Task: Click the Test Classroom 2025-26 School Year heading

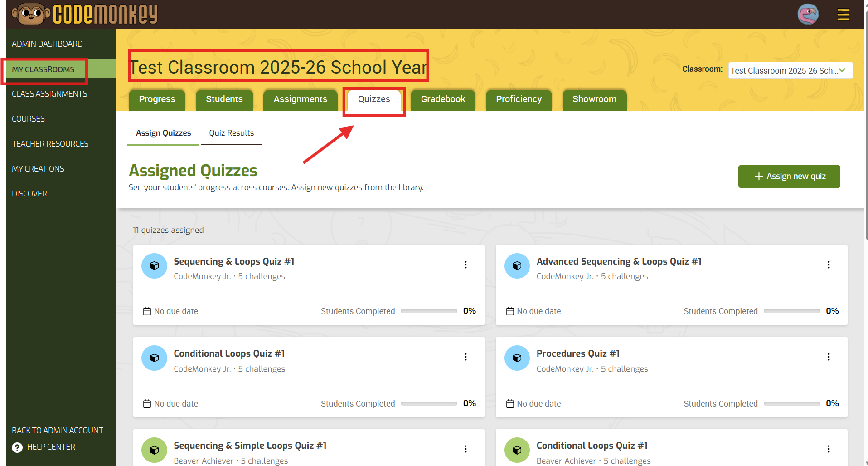Action: pyautogui.click(x=278, y=68)
